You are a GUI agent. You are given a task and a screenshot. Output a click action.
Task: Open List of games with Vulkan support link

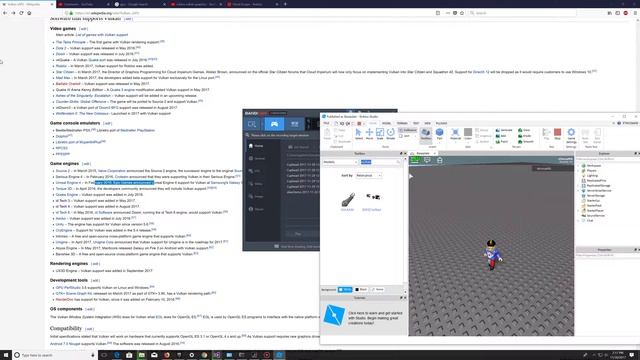coord(102,35)
